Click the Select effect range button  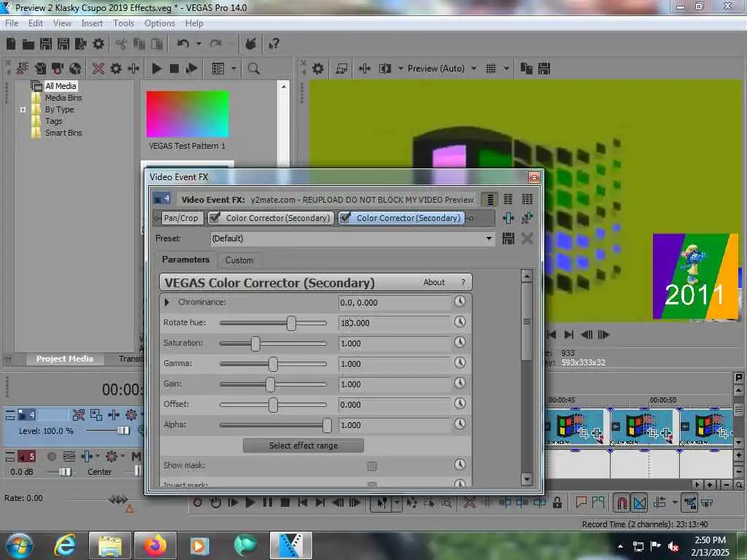pos(303,446)
